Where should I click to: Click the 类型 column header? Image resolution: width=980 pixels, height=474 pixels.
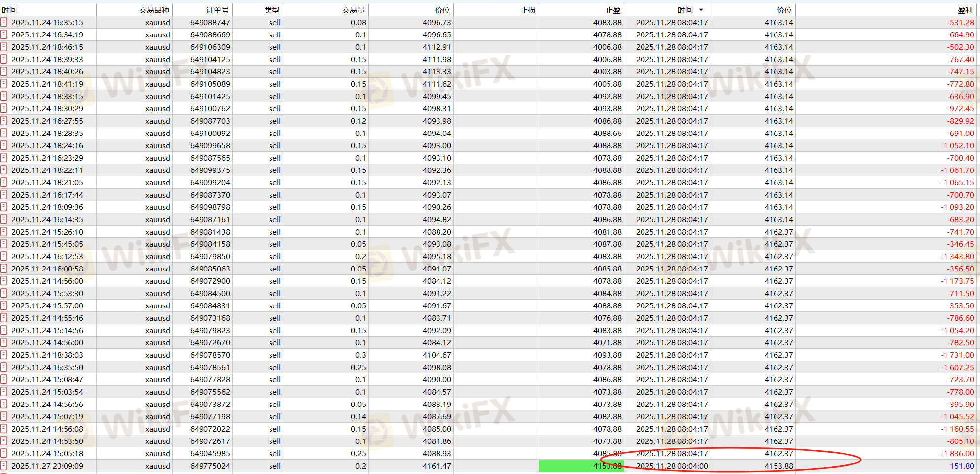tap(271, 10)
